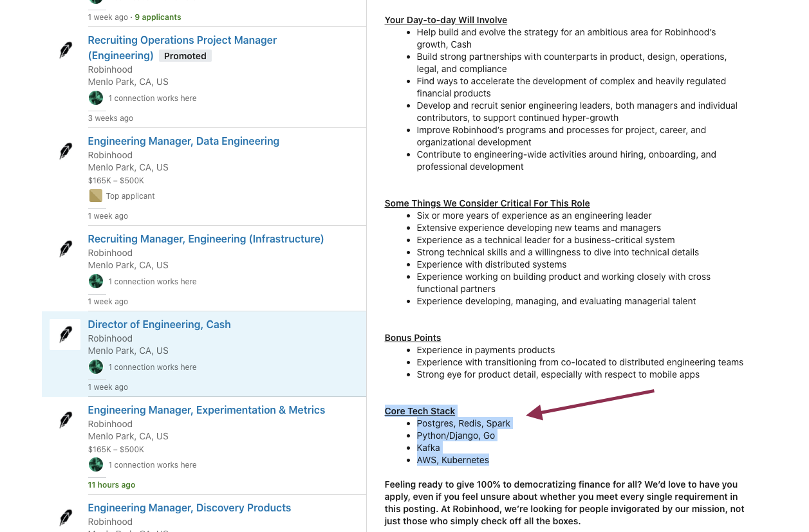The image size is (809, 532).
Task: Open Recruiting Operations Project Manager (Engineering) job
Action: (x=182, y=40)
